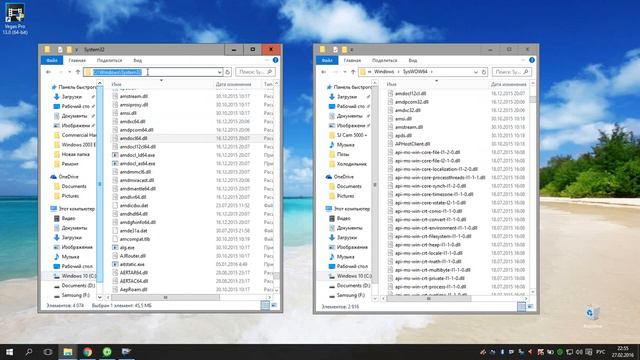Image resolution: width=640 pixels, height=360 pixels.
Task: Open Help icon in System32 window
Action: tap(276, 60)
